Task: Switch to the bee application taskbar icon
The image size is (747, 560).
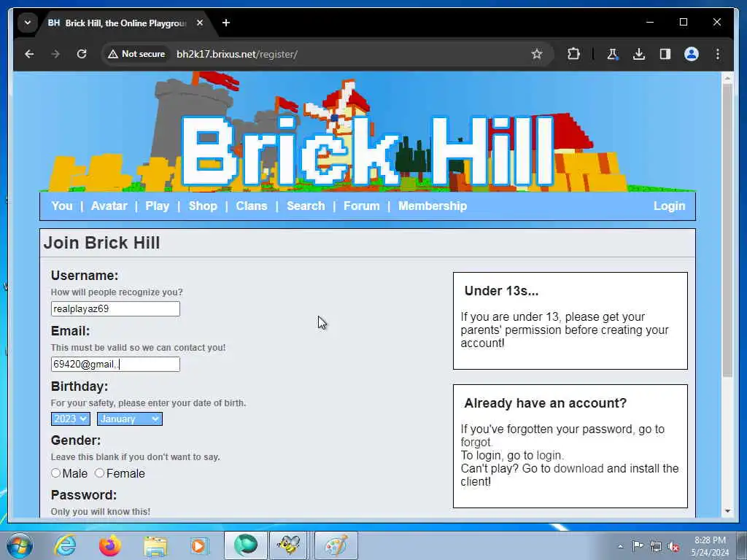Action: (x=289, y=545)
